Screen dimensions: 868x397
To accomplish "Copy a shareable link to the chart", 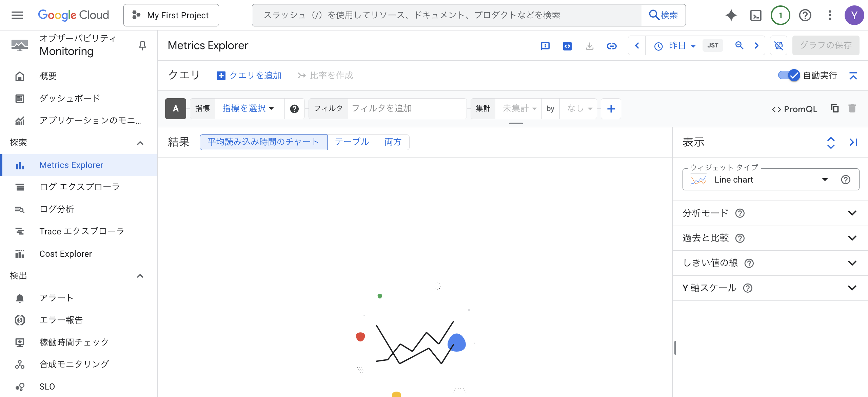I will point(612,46).
